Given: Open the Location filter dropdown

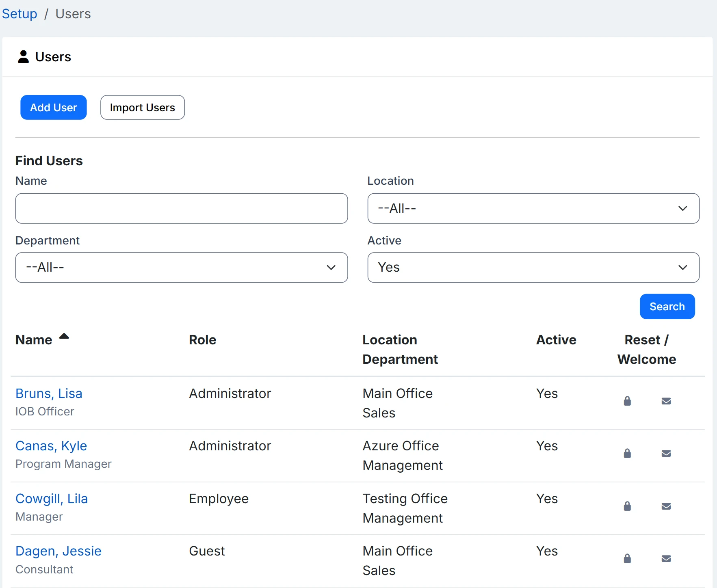Looking at the screenshot, I should (x=533, y=208).
